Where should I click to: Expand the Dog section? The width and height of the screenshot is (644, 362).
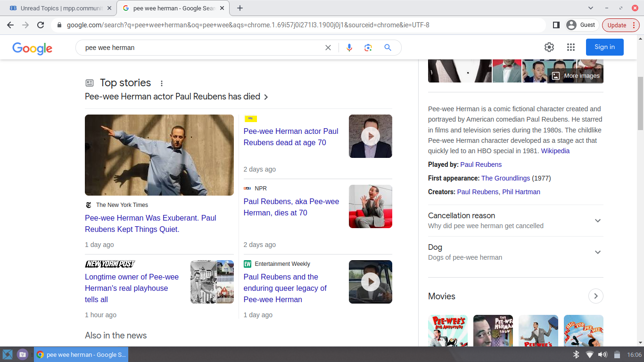point(515,252)
